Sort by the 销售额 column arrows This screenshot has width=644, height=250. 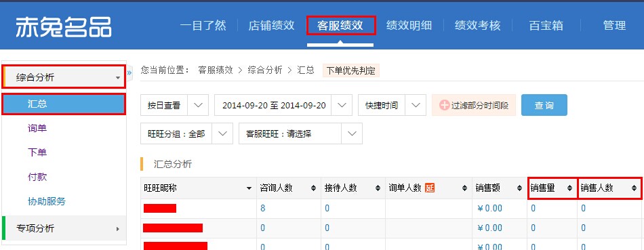click(x=519, y=188)
